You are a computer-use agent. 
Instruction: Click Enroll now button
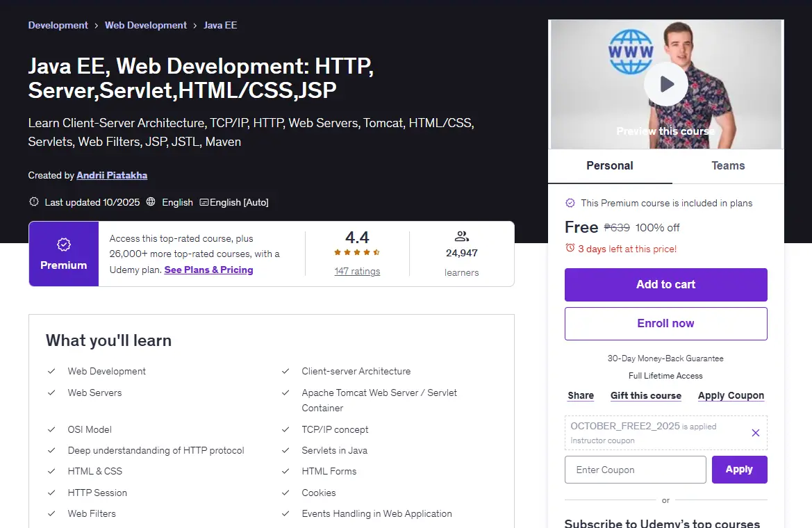coord(666,323)
